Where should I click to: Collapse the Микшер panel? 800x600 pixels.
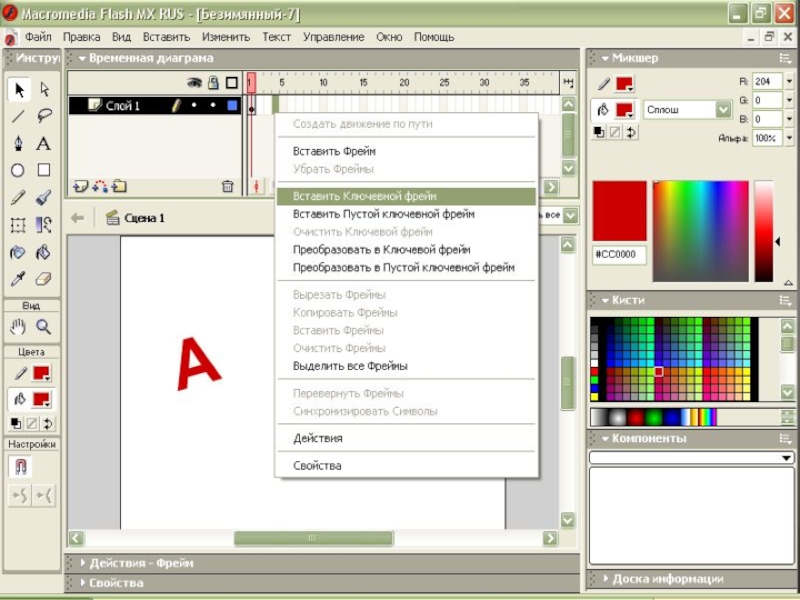(605, 59)
